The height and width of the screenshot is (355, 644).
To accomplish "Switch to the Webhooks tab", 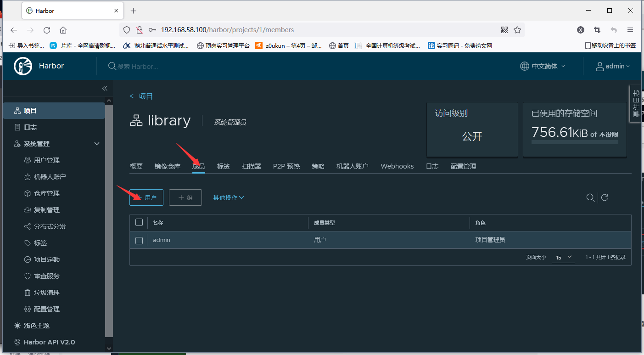I will coord(397,166).
